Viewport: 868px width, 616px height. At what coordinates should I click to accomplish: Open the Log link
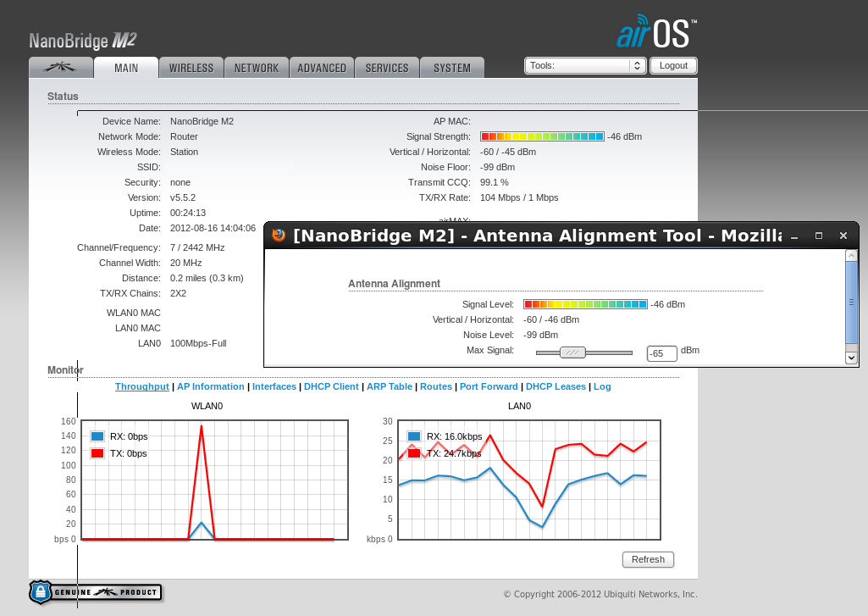tap(602, 386)
